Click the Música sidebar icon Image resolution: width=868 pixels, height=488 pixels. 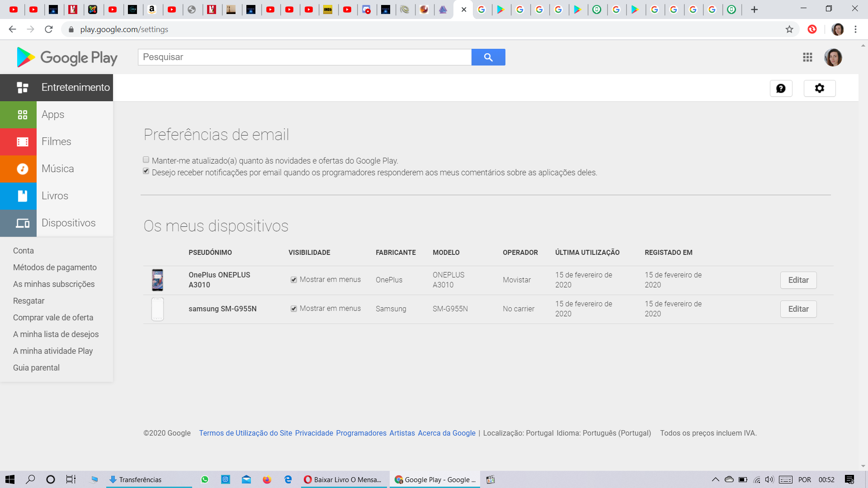pyautogui.click(x=22, y=169)
